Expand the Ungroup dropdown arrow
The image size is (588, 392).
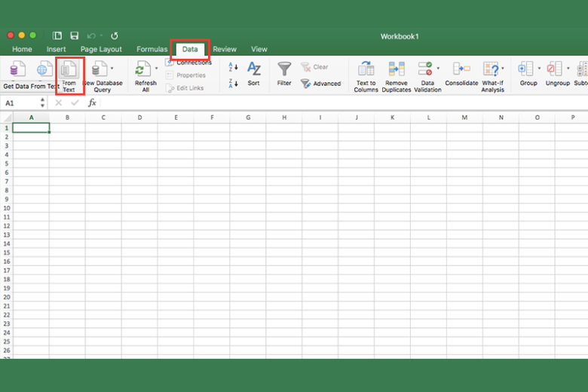click(568, 69)
